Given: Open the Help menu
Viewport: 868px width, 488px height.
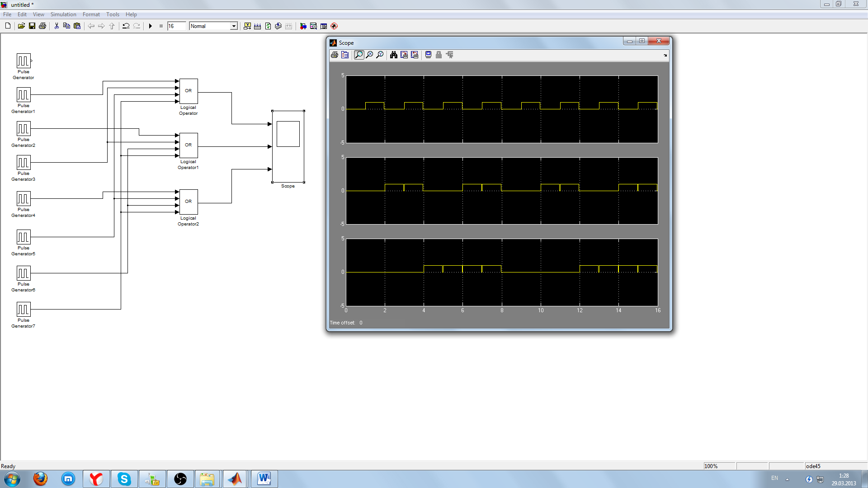Looking at the screenshot, I should click(131, 14).
